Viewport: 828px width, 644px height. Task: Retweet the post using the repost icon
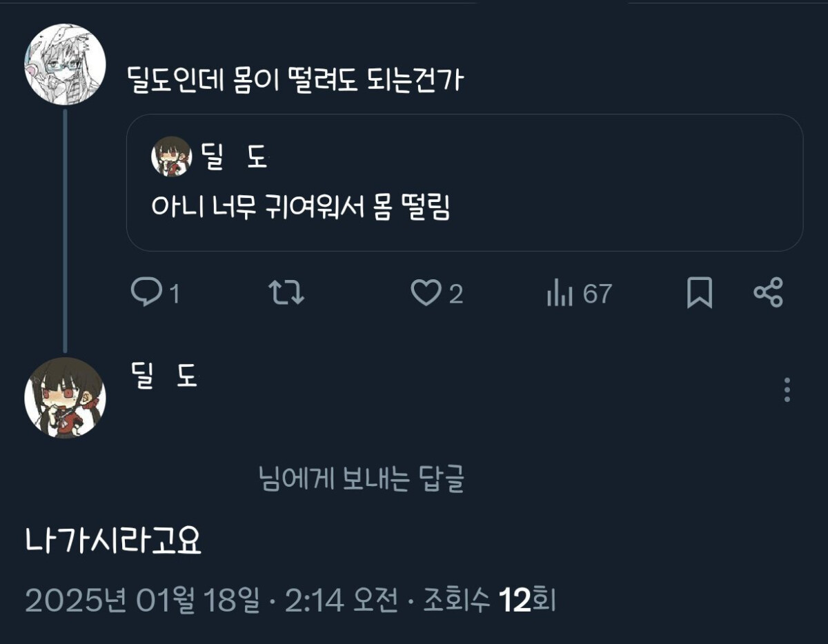[x=286, y=294]
